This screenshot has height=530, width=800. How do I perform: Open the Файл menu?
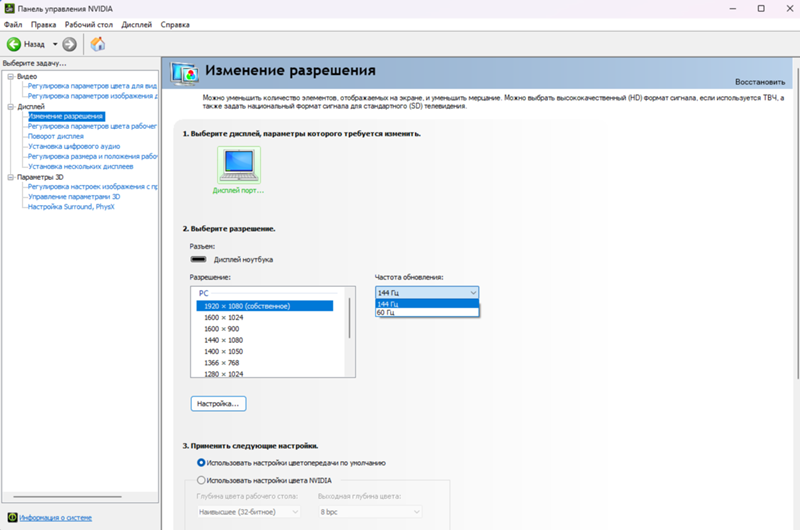[x=13, y=24]
